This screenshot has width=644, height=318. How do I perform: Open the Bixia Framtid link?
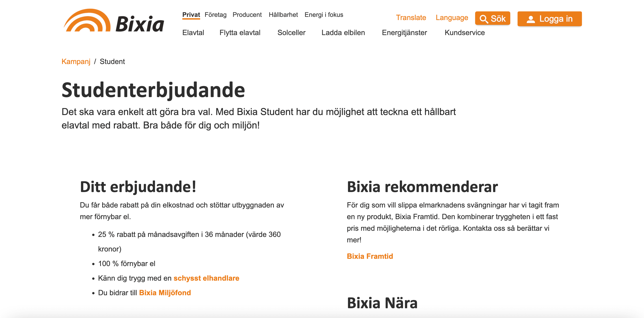370,256
